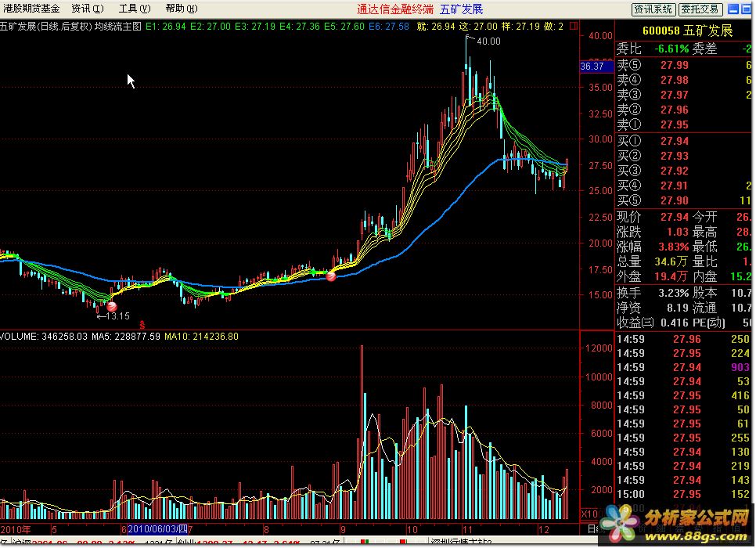Screen dimensions: 756x548
Task: Click the 资讯系统 button
Action: [x=653, y=9]
